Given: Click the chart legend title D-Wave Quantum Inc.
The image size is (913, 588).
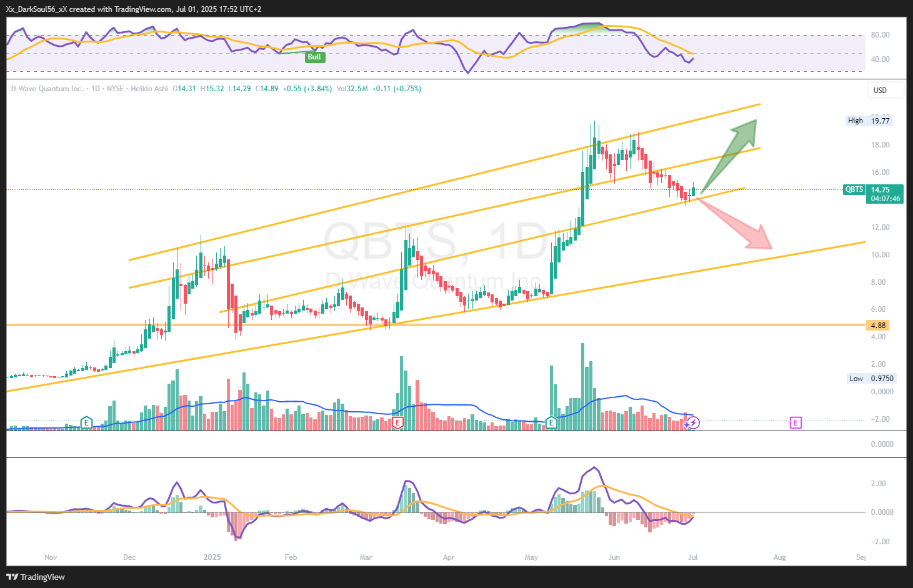Looking at the screenshot, I should (x=47, y=89).
